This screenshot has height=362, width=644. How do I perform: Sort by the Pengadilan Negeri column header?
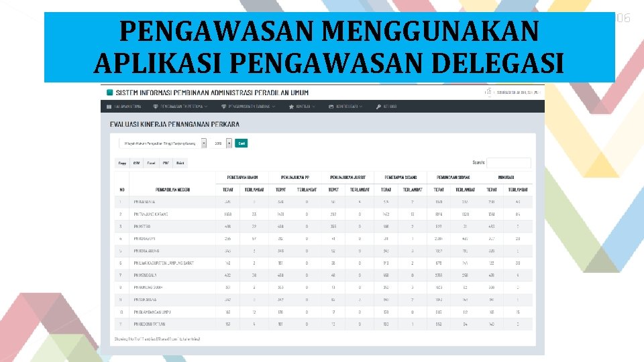click(172, 190)
